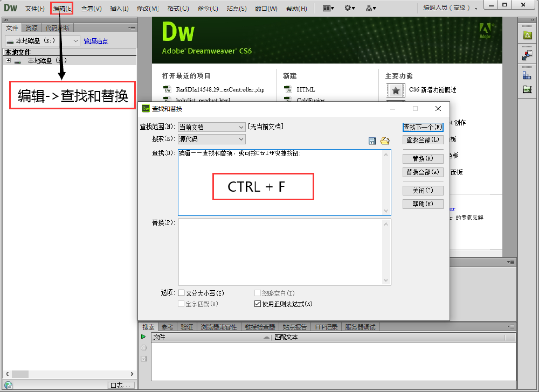Open the 本地磁盘 (E:) site dropdown
The height and width of the screenshot is (392, 539).
43,41
